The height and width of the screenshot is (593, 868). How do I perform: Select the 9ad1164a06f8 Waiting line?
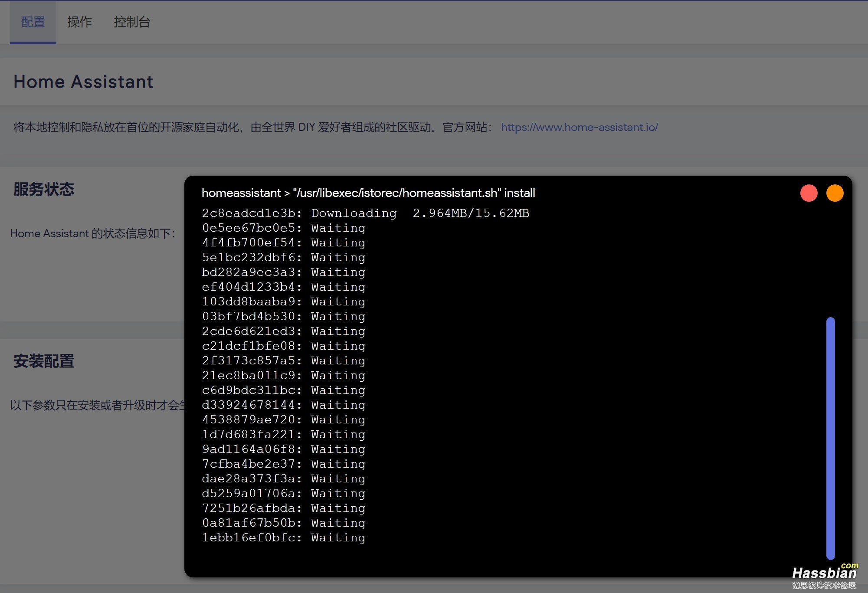click(284, 449)
